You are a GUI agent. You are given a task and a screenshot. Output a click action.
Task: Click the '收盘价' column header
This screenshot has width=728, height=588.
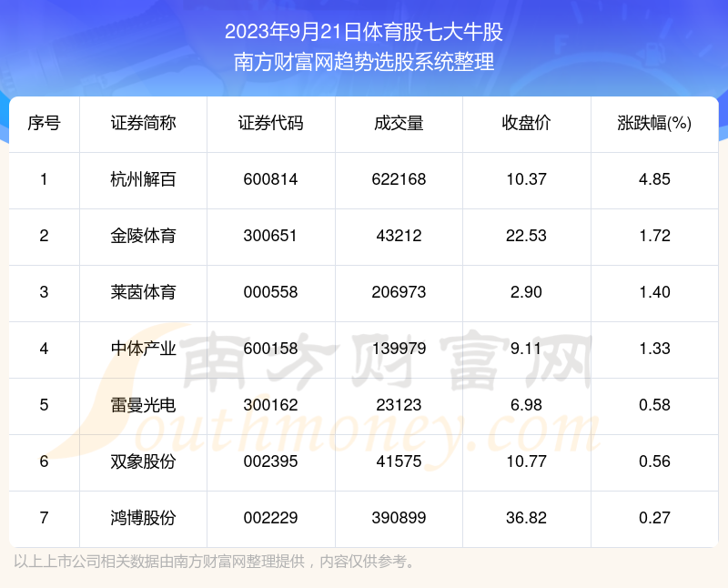(x=527, y=123)
